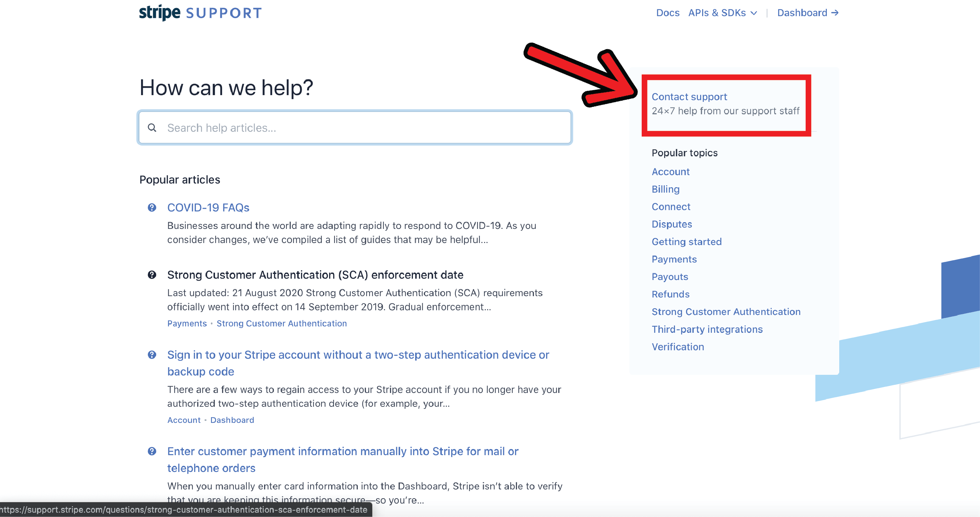This screenshot has height=517, width=980.
Task: Click the Contact support link
Action: tap(688, 97)
